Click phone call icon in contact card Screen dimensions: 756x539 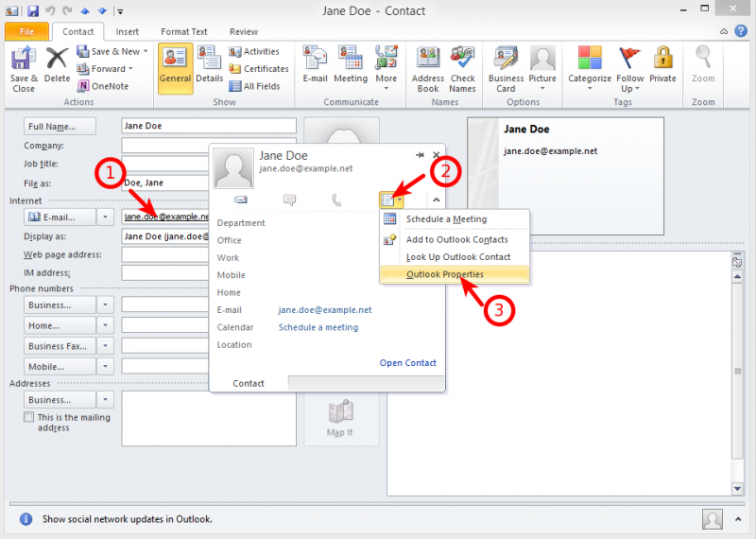pyautogui.click(x=336, y=200)
